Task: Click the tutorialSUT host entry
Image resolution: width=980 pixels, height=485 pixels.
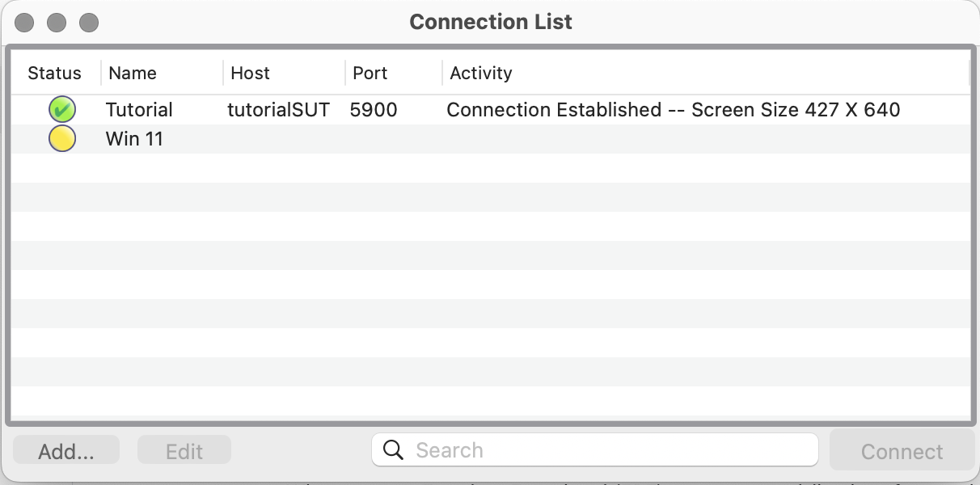Action: click(x=278, y=109)
